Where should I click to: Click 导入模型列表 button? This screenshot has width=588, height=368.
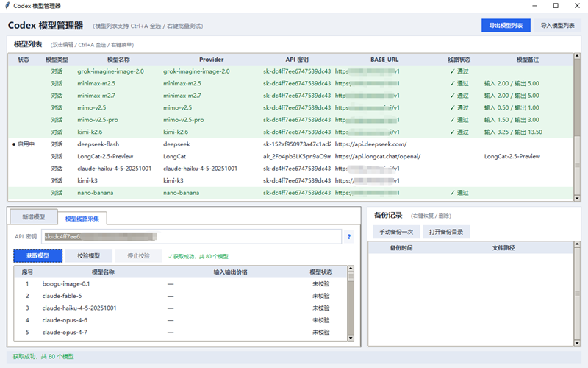(x=557, y=26)
